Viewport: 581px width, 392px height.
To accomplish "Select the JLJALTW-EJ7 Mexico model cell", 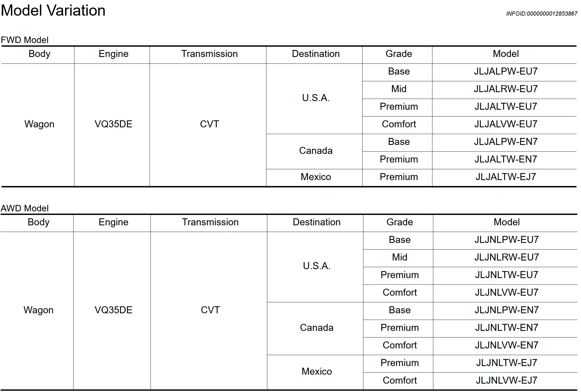I will coord(506,177).
